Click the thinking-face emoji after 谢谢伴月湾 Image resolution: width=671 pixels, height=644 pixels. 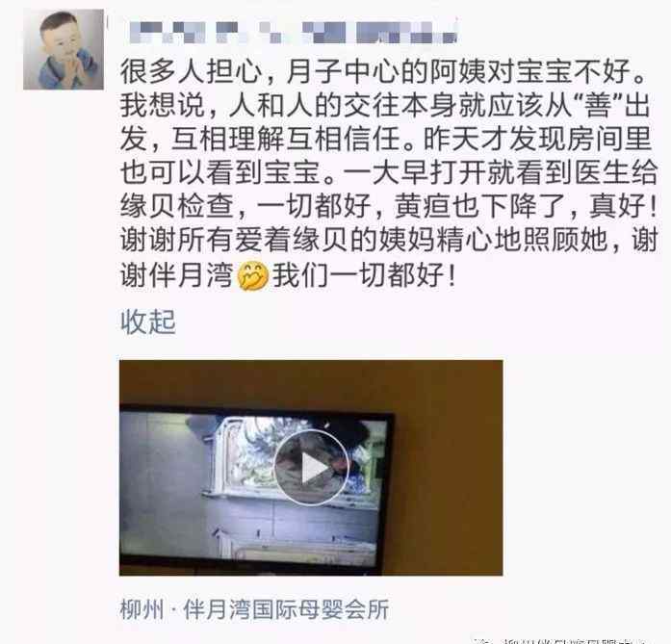pos(253,275)
